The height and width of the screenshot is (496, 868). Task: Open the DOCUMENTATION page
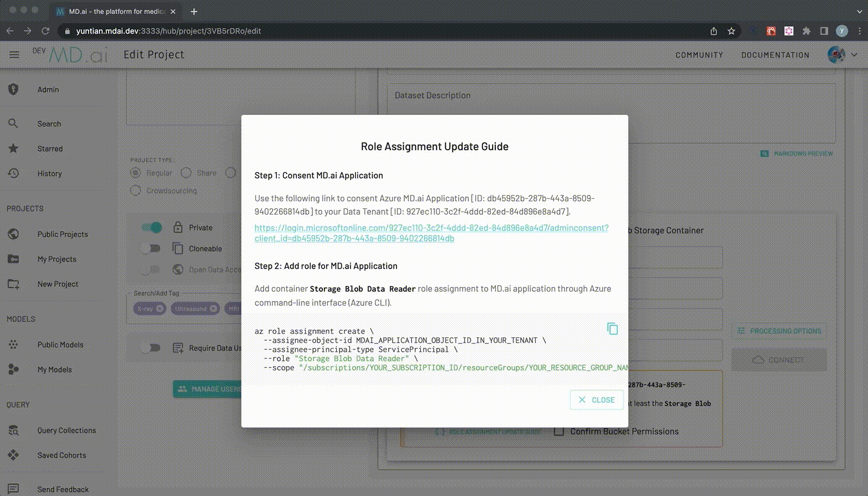click(775, 55)
